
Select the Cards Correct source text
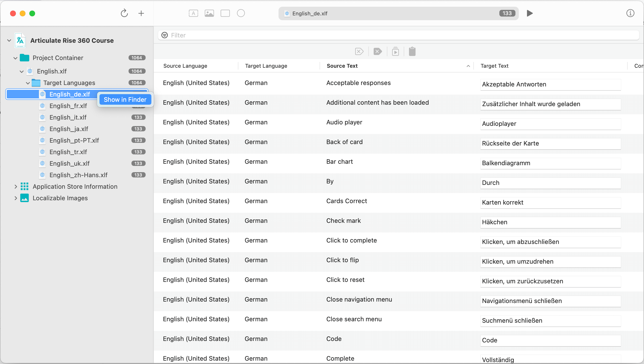[347, 201]
